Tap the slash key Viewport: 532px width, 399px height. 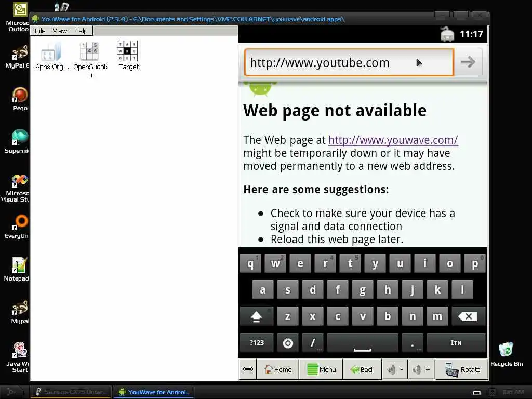(312, 343)
